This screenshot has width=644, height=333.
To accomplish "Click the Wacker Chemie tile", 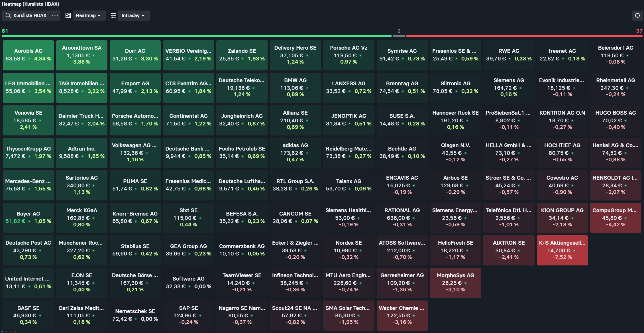I will (x=402, y=316).
